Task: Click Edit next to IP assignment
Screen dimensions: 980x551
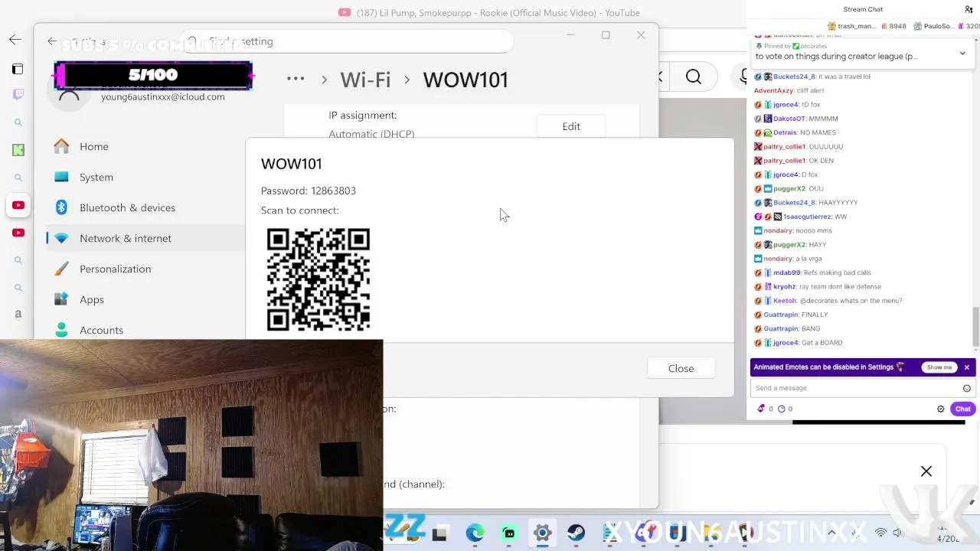Action: pos(571,126)
